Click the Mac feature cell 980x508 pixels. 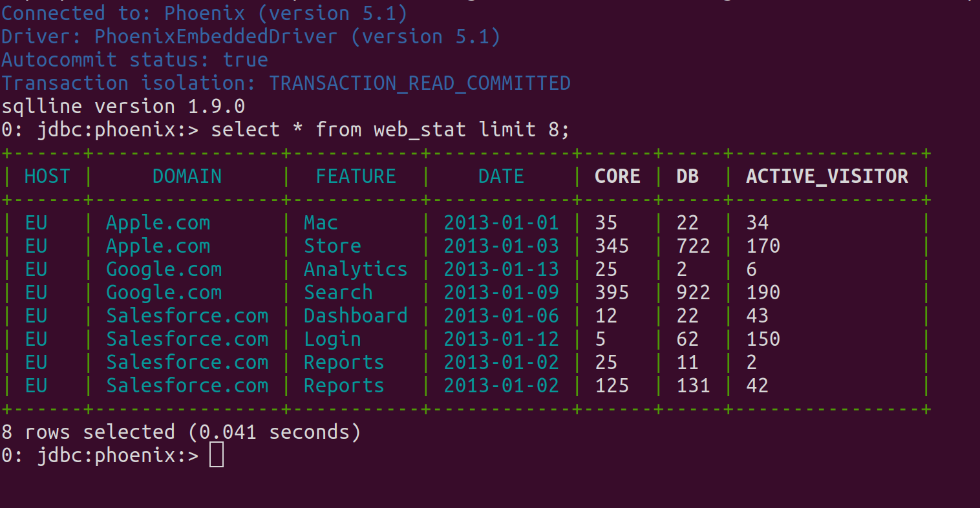point(321,223)
